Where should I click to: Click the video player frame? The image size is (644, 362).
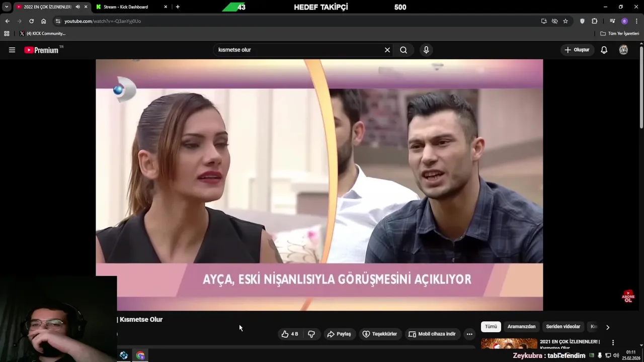click(x=319, y=185)
